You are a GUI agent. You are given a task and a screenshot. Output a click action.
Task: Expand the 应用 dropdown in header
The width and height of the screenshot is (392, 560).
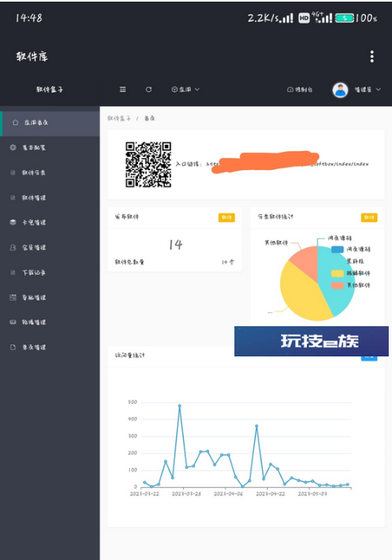tap(185, 89)
